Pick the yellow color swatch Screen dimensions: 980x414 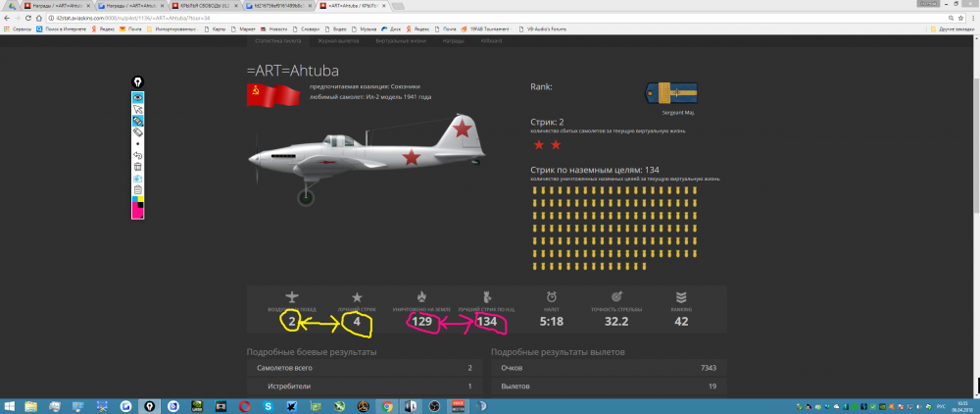pyautogui.click(x=140, y=199)
